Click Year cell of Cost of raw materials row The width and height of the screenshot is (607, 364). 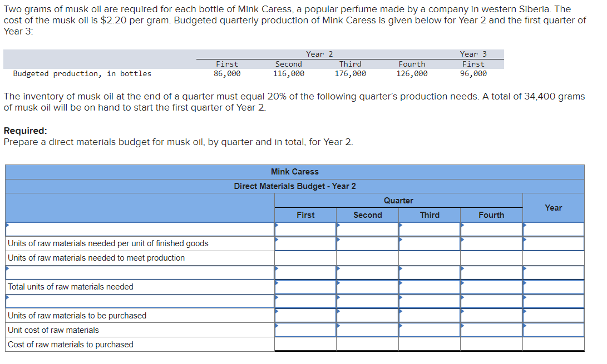pyautogui.click(x=554, y=345)
